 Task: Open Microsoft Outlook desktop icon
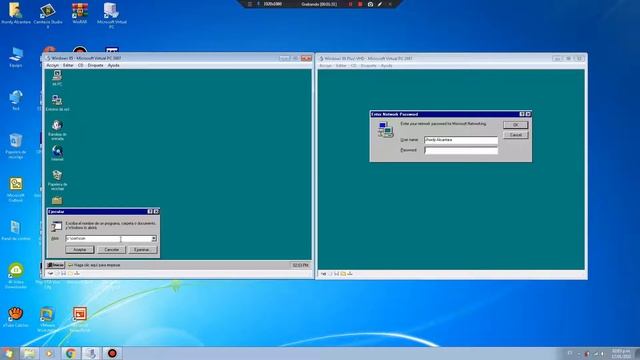(x=16, y=189)
